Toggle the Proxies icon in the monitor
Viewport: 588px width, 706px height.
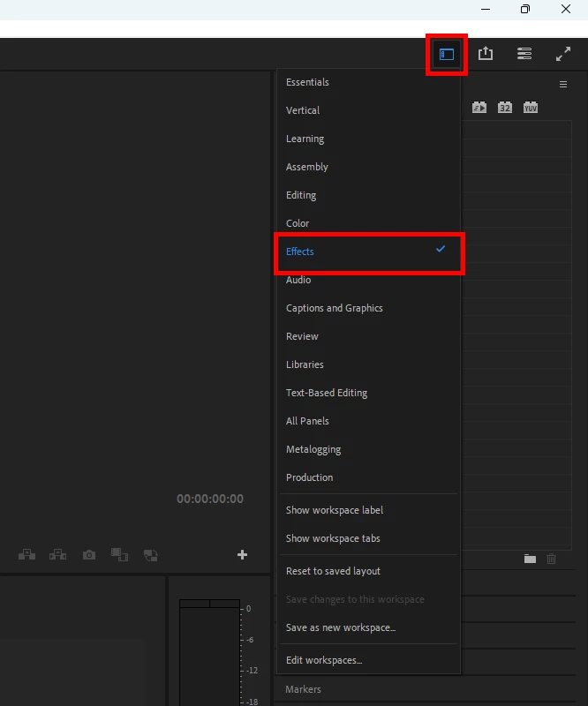150,555
